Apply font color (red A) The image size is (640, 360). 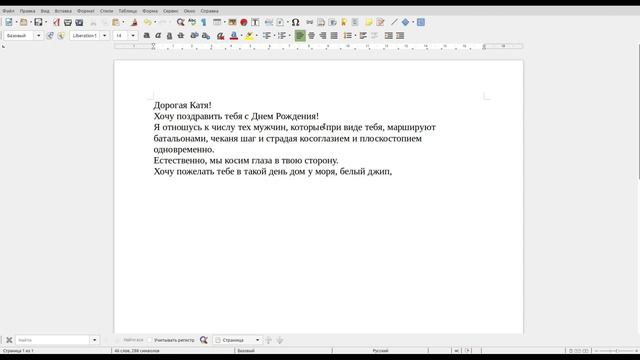tap(233, 36)
